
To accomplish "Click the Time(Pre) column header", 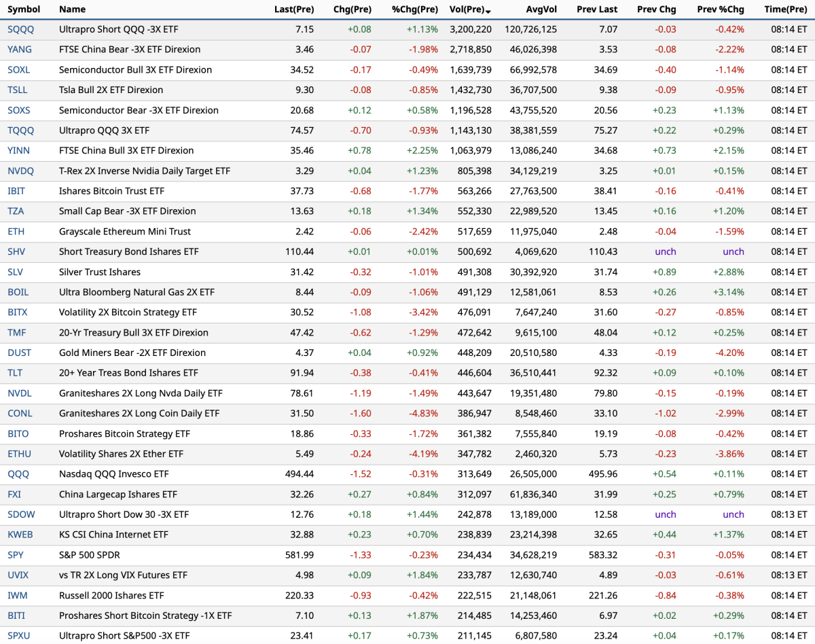I will pyautogui.click(x=785, y=10).
